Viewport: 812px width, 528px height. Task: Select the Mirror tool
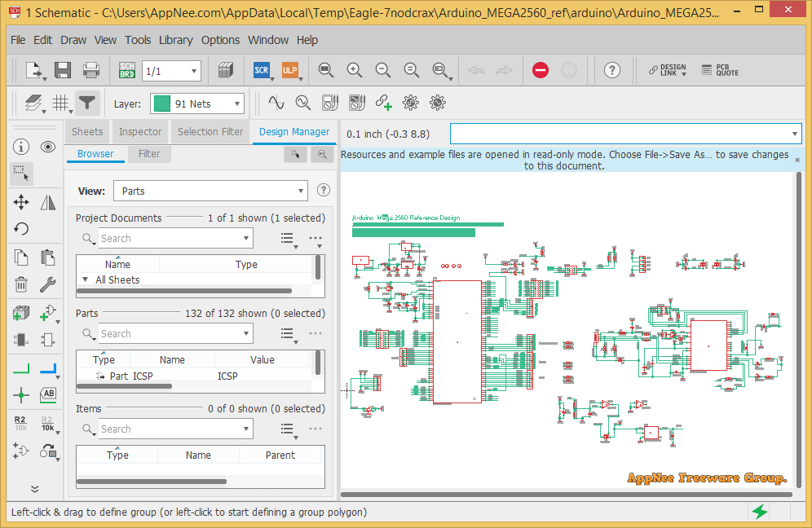tap(47, 202)
